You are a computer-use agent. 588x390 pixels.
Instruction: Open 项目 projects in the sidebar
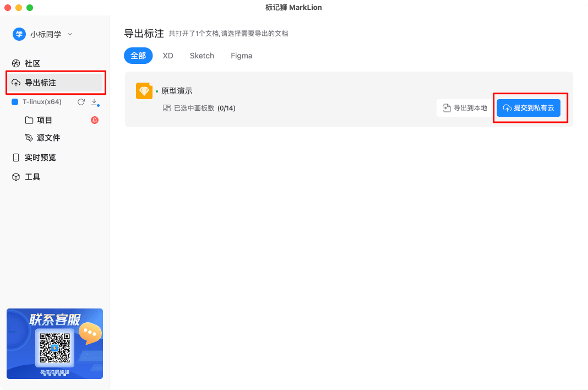click(x=45, y=120)
